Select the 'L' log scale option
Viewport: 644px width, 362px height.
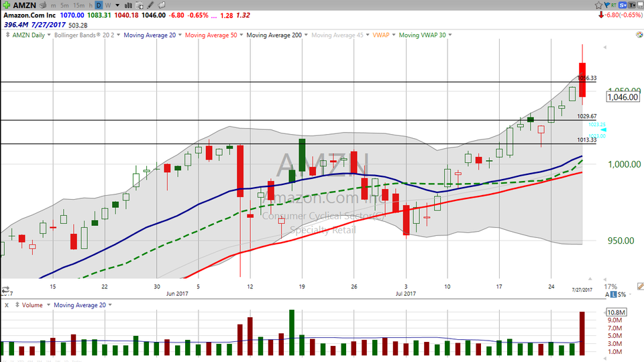click(614, 294)
